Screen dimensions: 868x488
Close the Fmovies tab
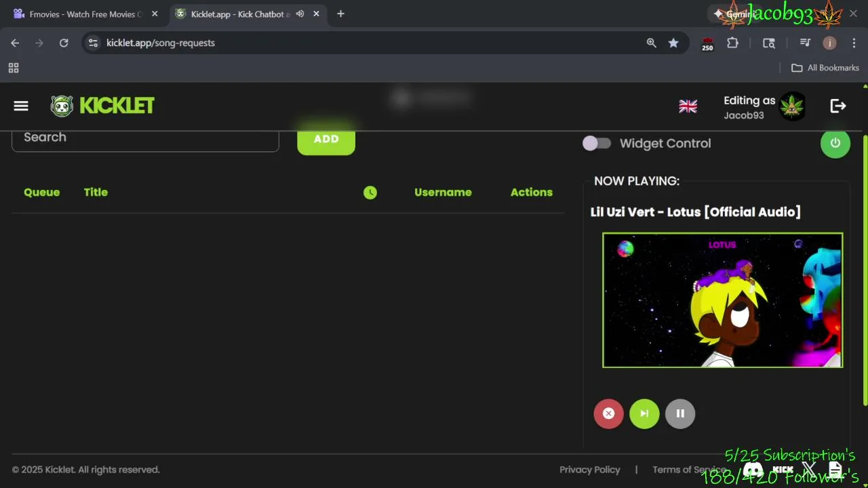click(x=155, y=14)
